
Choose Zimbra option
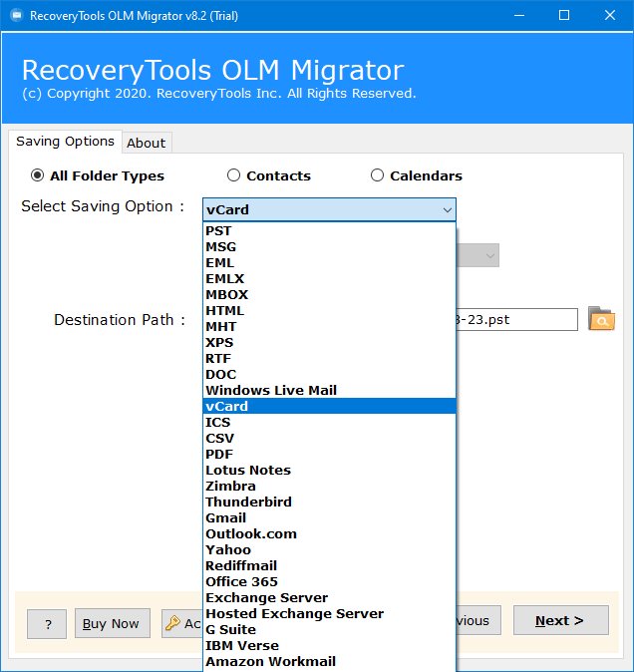[329, 486]
